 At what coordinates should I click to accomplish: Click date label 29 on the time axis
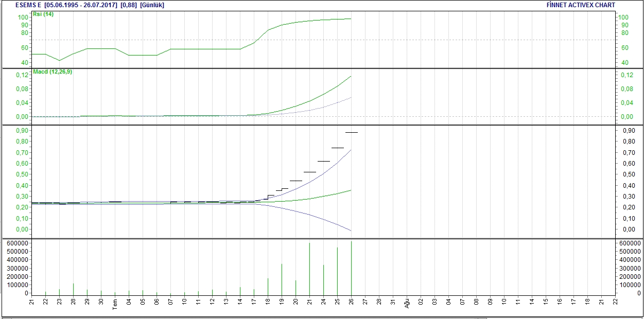click(x=87, y=301)
